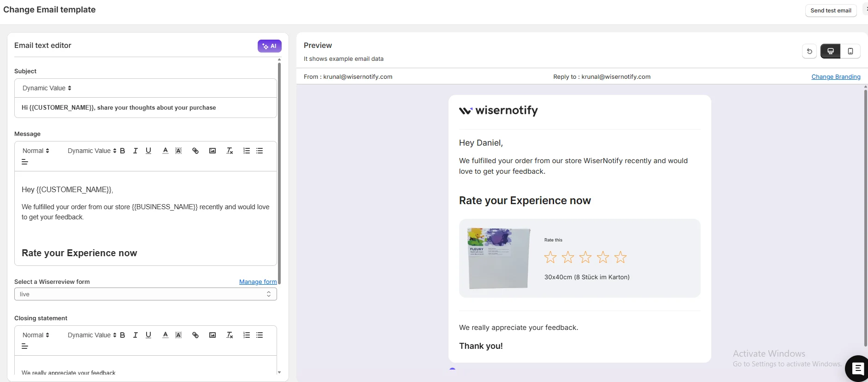Switch preview to desktop view
The width and height of the screenshot is (868, 382).
830,51
